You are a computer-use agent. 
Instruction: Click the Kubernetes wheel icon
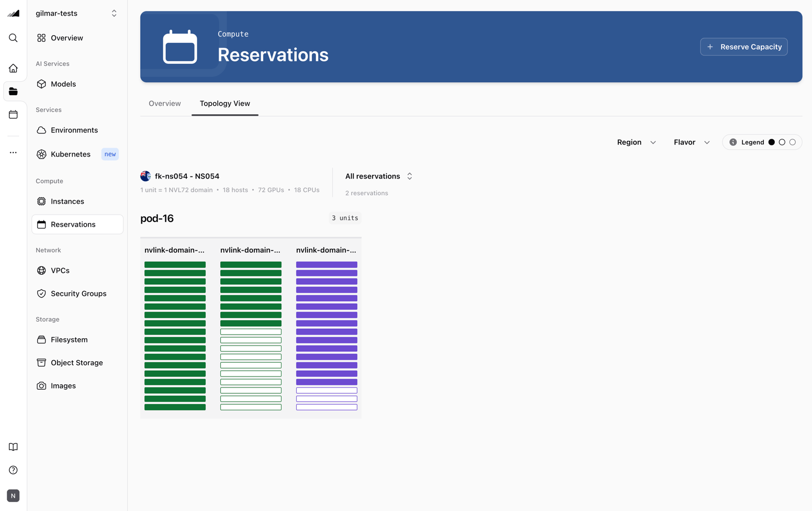[x=41, y=154]
